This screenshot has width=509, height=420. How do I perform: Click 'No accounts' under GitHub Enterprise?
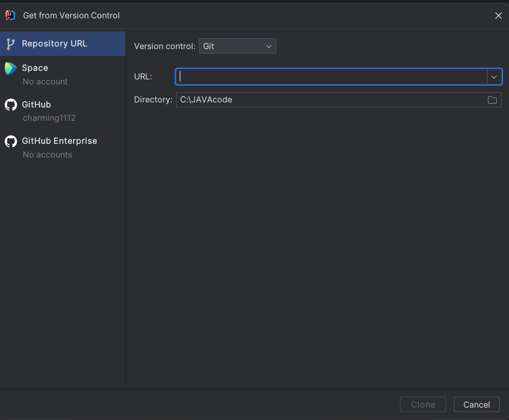coord(47,155)
